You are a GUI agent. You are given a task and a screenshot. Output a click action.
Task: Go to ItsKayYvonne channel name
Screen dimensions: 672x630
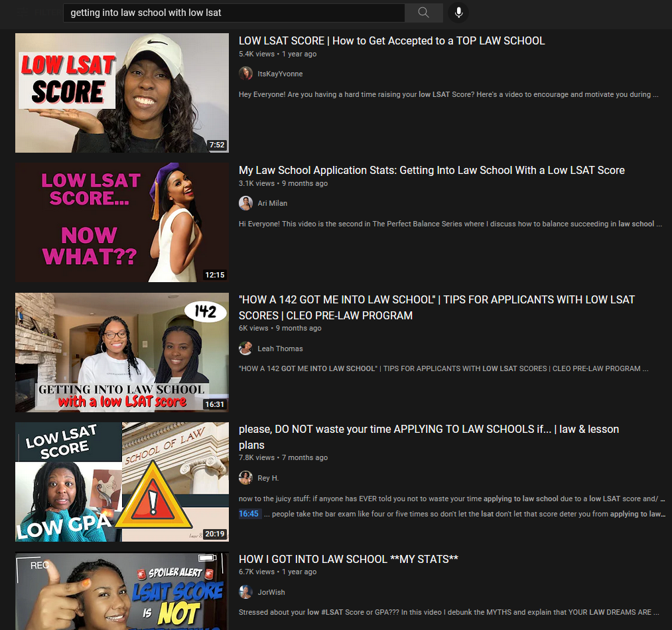coord(280,74)
